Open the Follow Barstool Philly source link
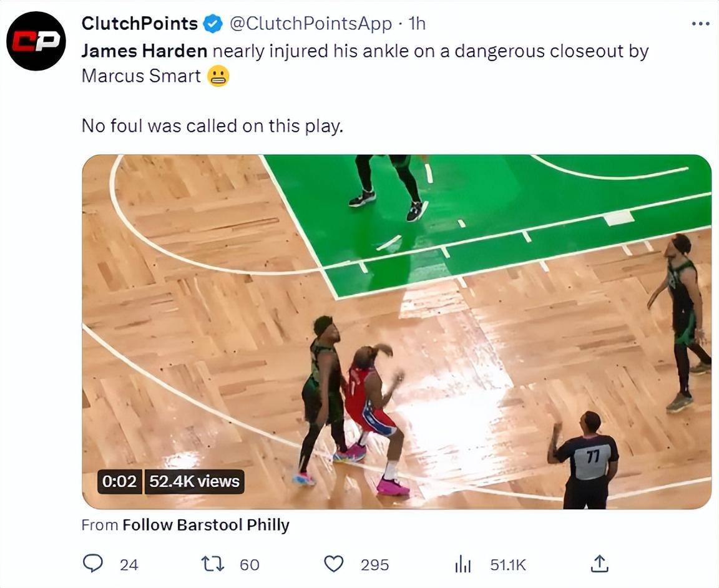This screenshot has width=719, height=588. (206, 525)
